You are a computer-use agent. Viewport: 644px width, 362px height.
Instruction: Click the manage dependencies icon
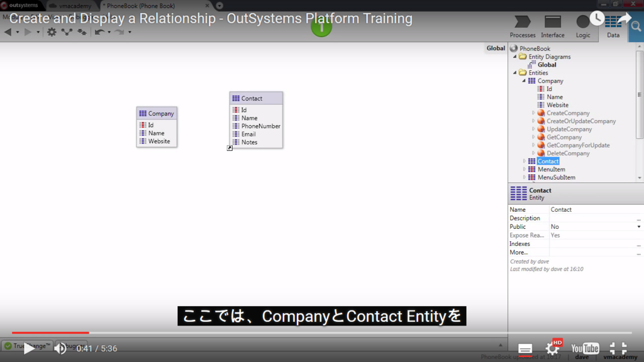click(67, 32)
